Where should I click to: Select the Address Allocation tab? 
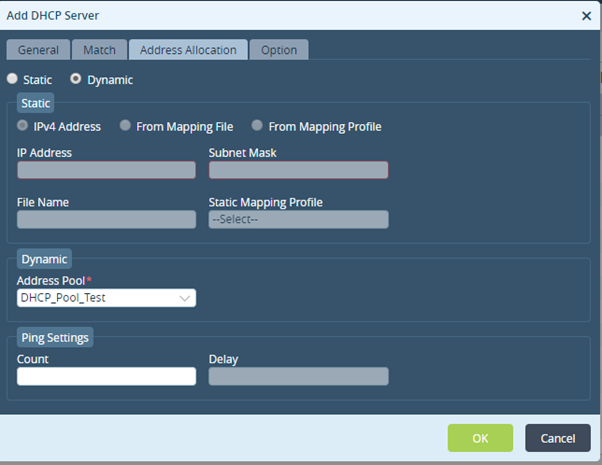coord(188,50)
